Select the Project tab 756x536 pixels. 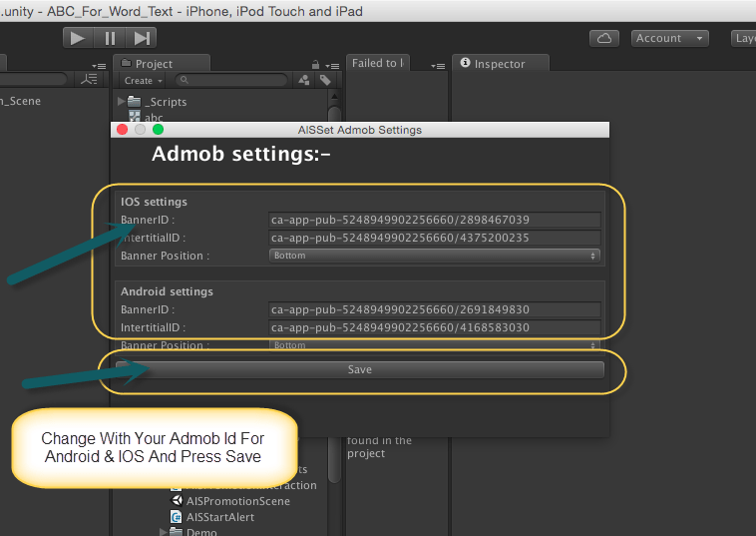[x=154, y=64]
